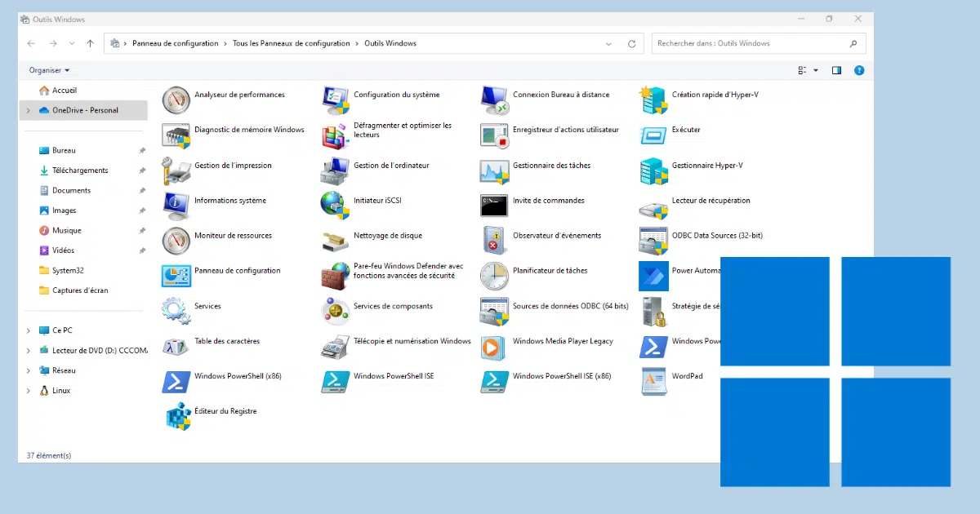Expand Réseau tree node
The width and height of the screenshot is (980, 514).
[x=29, y=370]
